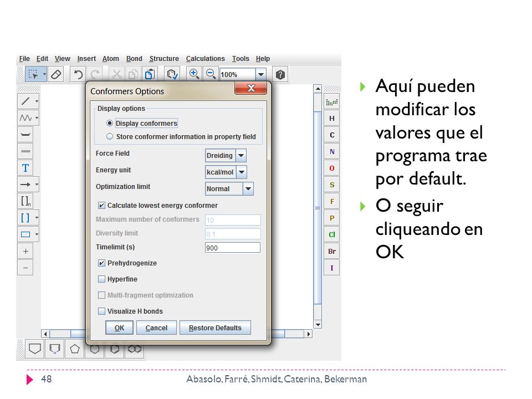Image resolution: width=532 pixels, height=399 pixels.
Task: Click the Timelimit (s) input field
Action: (233, 248)
